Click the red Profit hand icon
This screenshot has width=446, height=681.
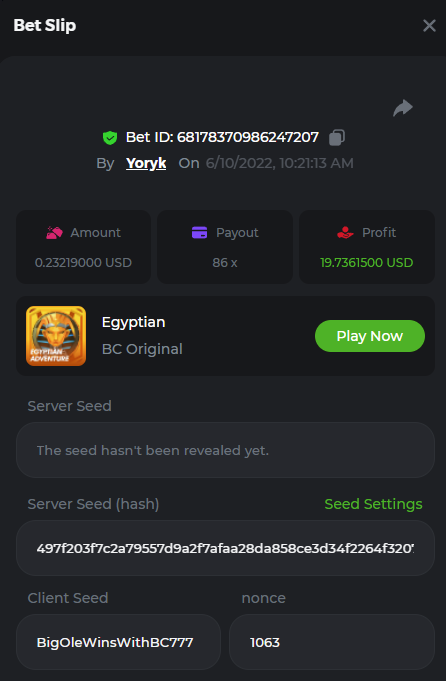tap(345, 233)
